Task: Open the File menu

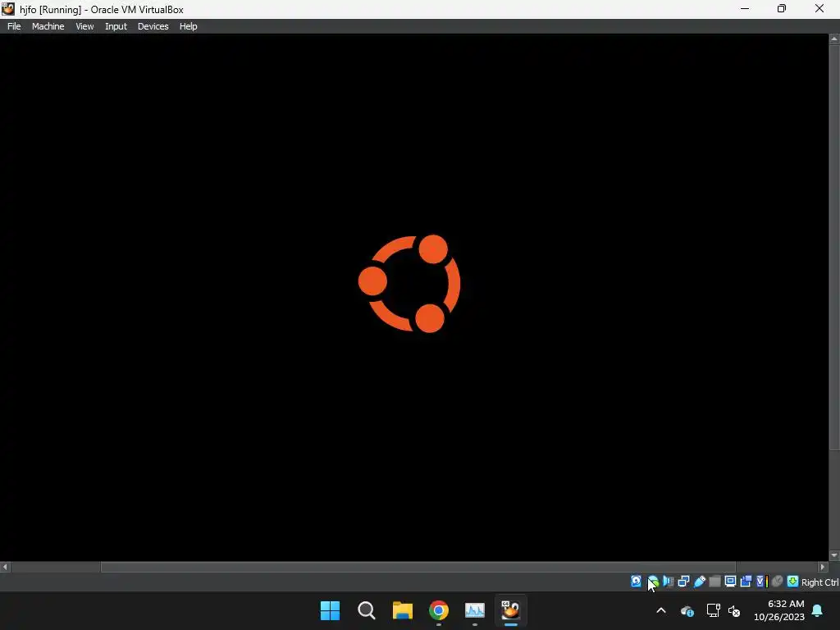Action: pyautogui.click(x=14, y=26)
